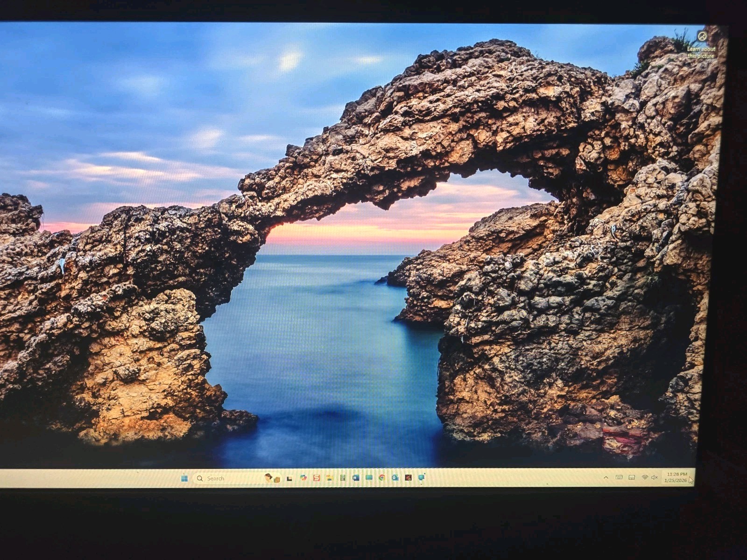
Task: Expand the hidden system tray icons
Action: coord(606,477)
